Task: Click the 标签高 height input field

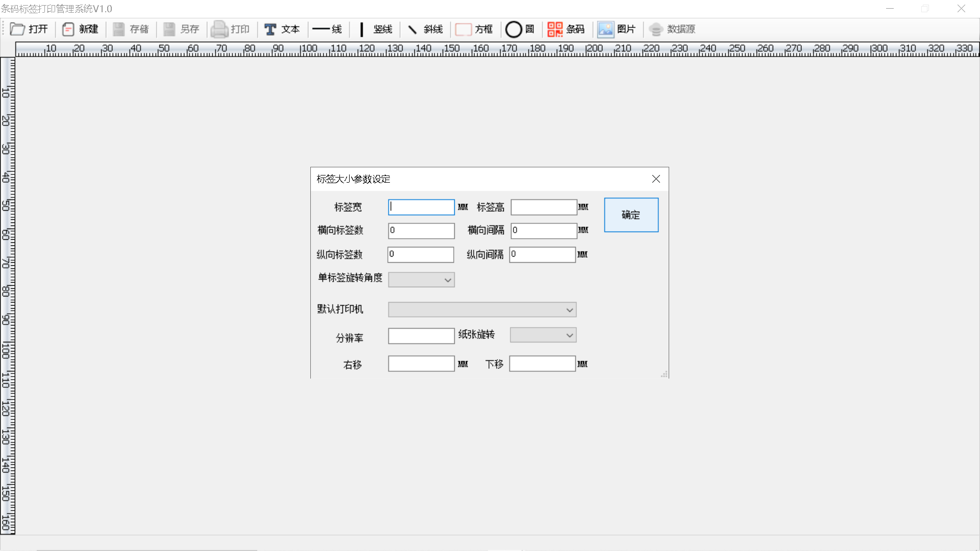Action: pos(544,207)
